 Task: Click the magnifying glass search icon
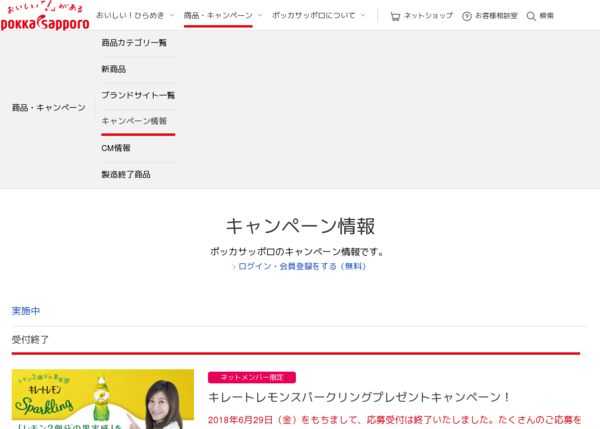531,16
